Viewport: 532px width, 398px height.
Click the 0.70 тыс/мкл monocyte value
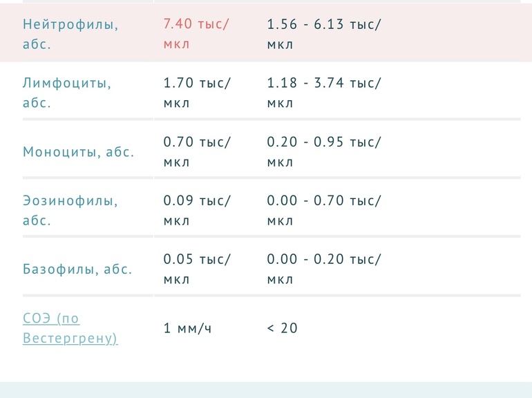pos(197,152)
